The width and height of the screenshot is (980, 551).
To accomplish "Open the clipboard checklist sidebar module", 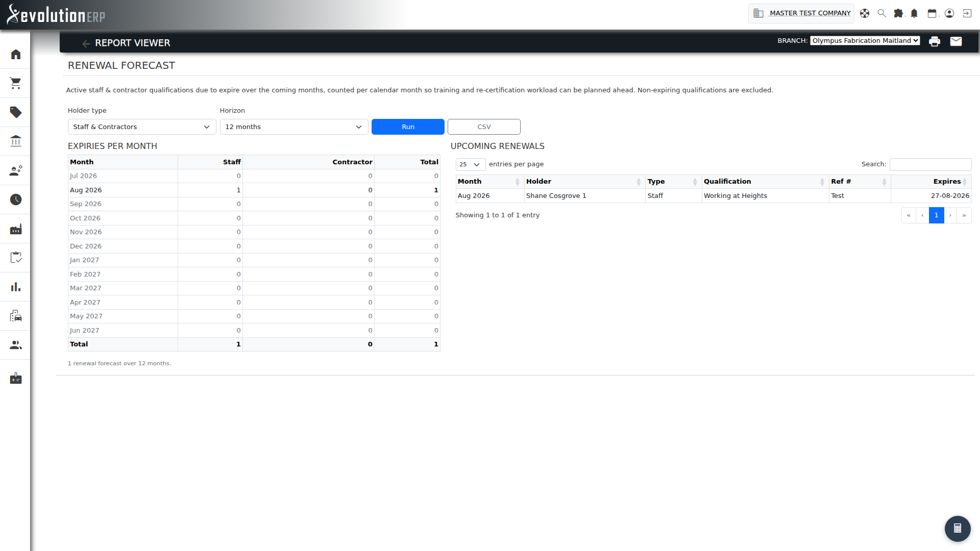I will (x=16, y=258).
